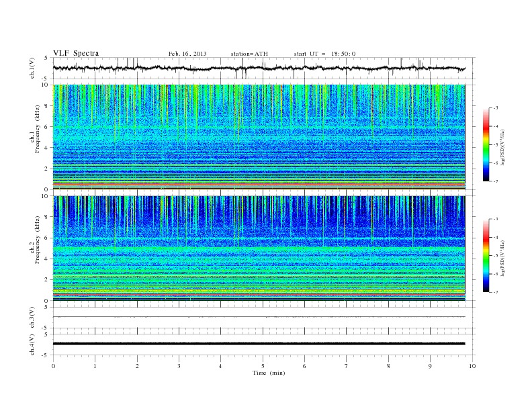The image size is (532, 411).
Task: Click the ch.1 frequency axis "4" tick label
Action: tap(46, 148)
